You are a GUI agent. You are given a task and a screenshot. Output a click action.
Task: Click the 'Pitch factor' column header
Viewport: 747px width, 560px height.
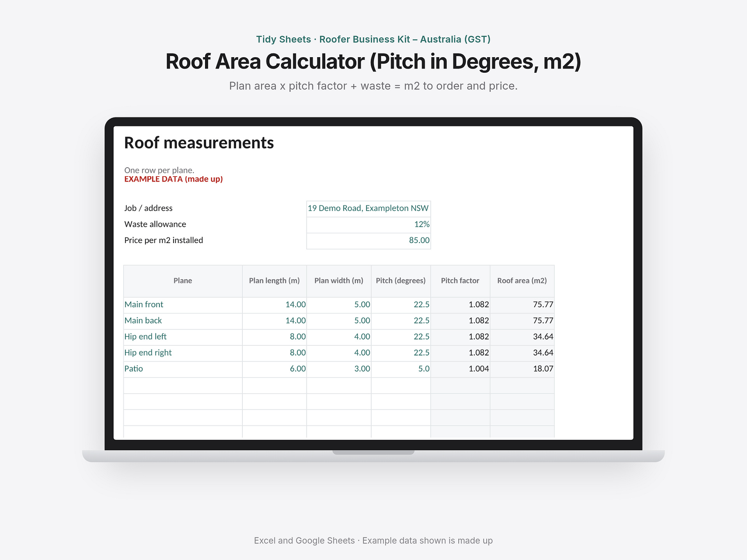point(460,281)
